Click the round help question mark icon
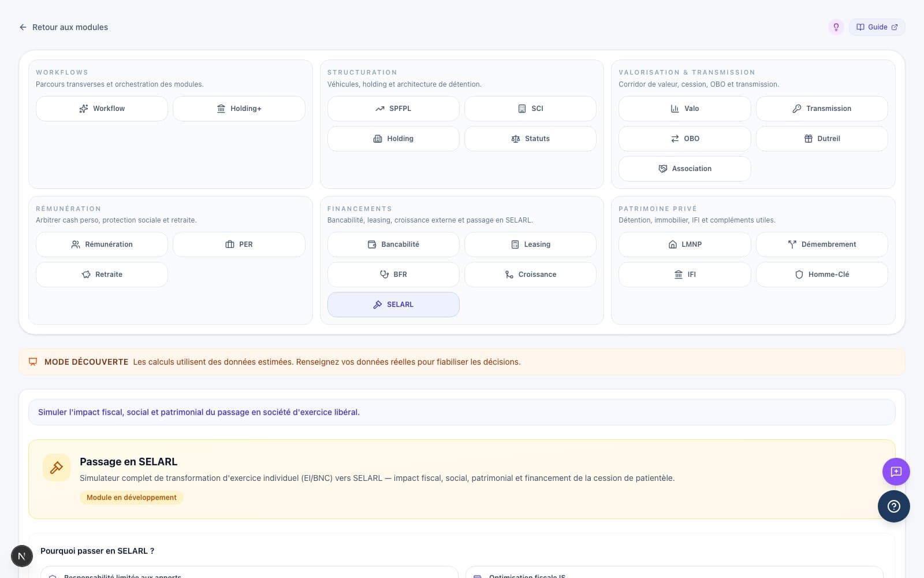This screenshot has height=578, width=924. [893, 506]
